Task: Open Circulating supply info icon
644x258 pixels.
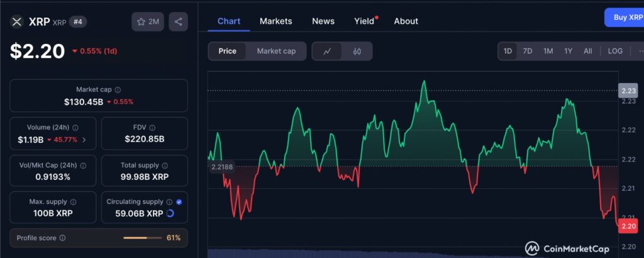Action: point(169,202)
